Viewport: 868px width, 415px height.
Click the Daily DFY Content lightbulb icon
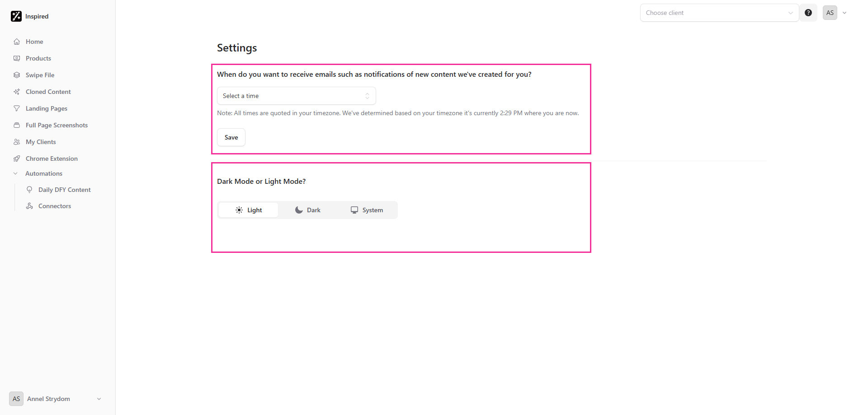coord(29,190)
